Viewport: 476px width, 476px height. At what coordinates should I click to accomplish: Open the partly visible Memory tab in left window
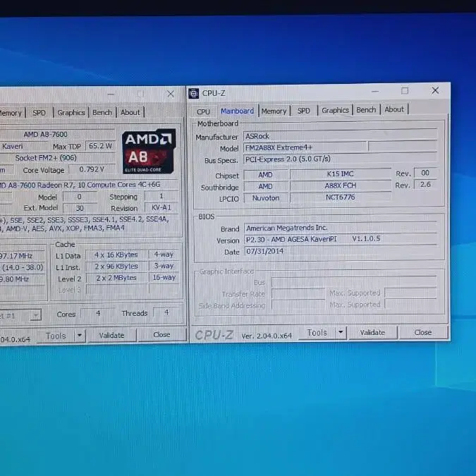12,114
